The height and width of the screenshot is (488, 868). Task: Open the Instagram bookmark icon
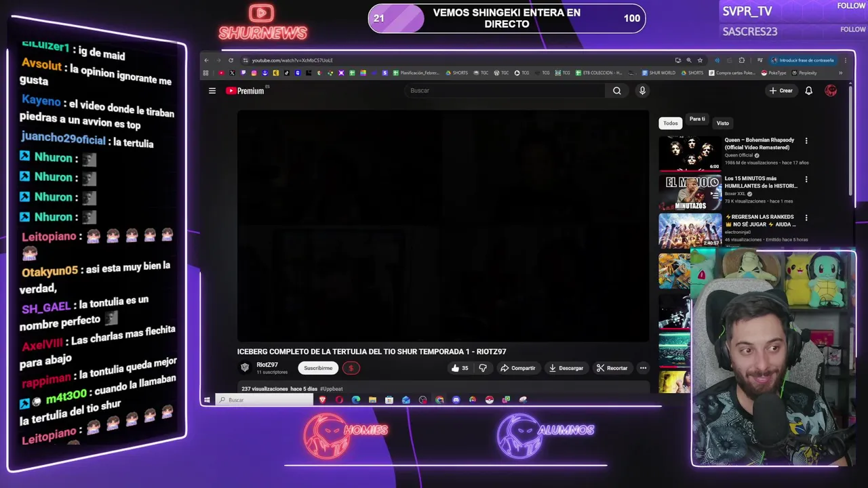pos(254,73)
